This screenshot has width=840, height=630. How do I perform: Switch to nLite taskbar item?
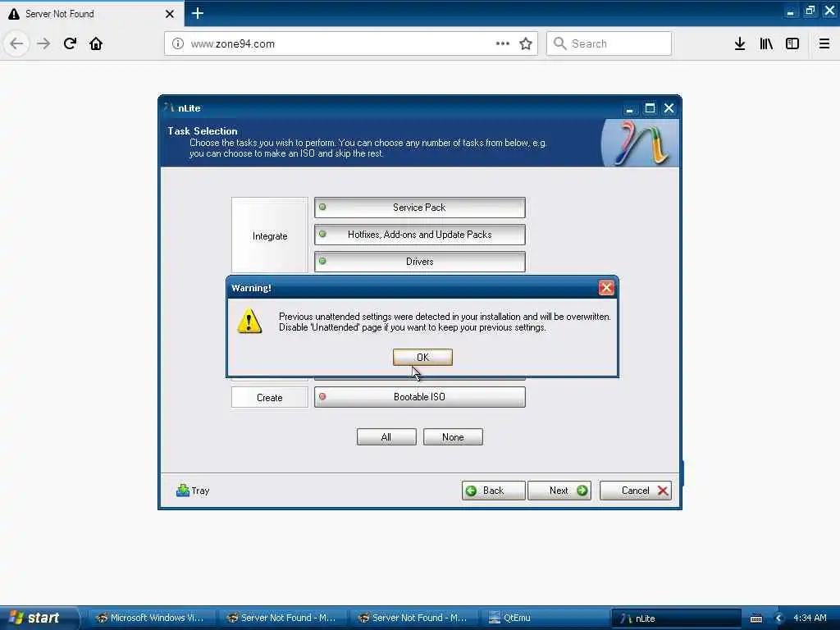click(x=676, y=619)
